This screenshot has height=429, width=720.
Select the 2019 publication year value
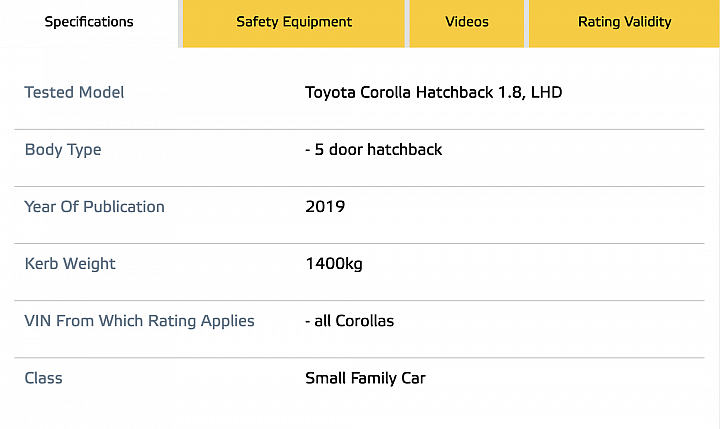pyautogui.click(x=325, y=207)
